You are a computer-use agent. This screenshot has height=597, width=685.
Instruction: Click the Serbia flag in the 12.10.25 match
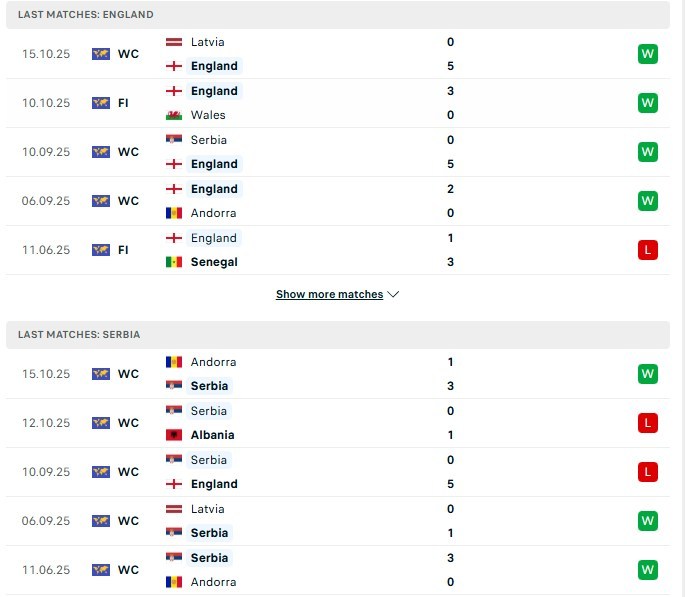tap(173, 411)
